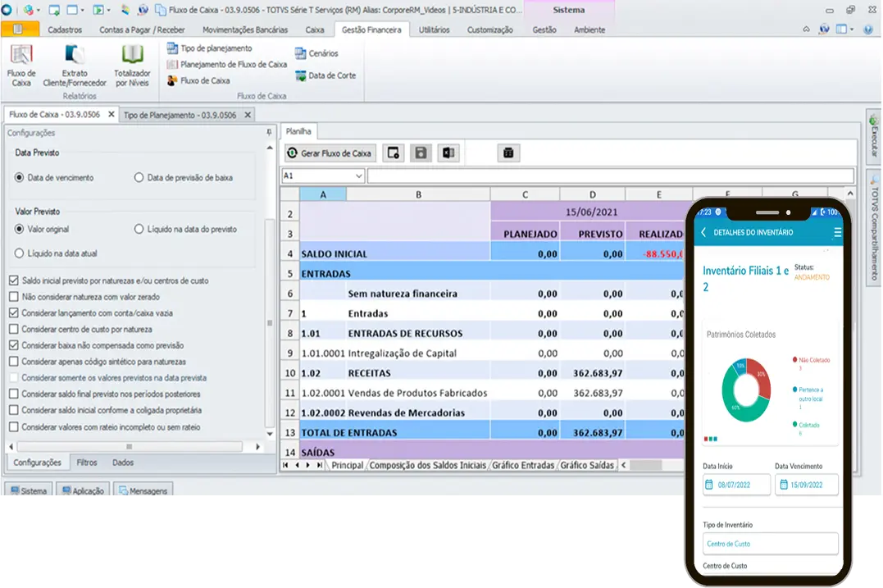Open Data Início date picker on phone
883x588 pixels.
coord(736,485)
